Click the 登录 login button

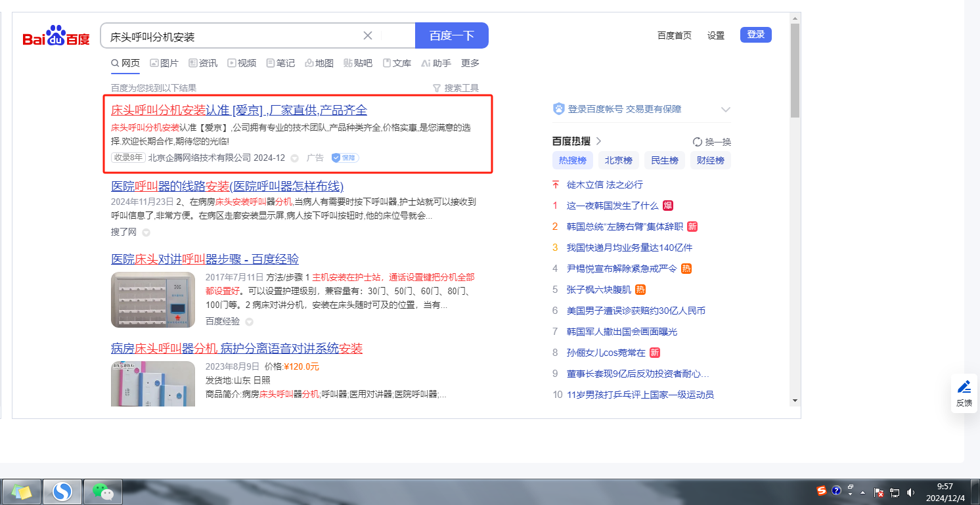755,35
